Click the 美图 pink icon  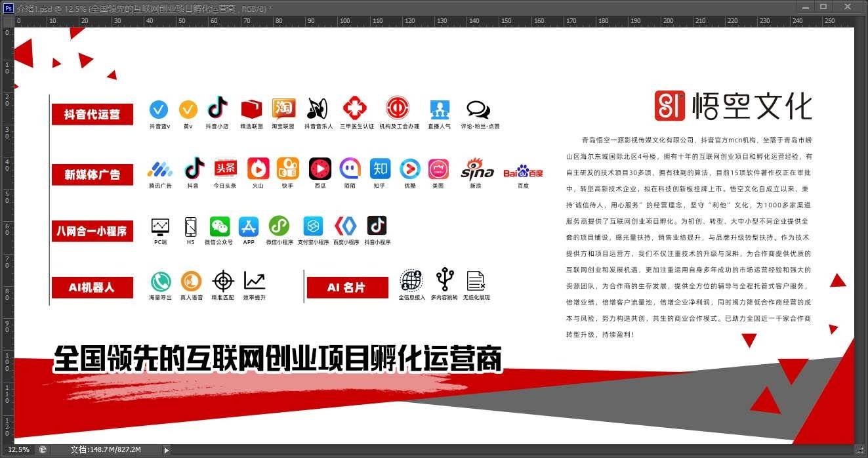[x=438, y=169]
